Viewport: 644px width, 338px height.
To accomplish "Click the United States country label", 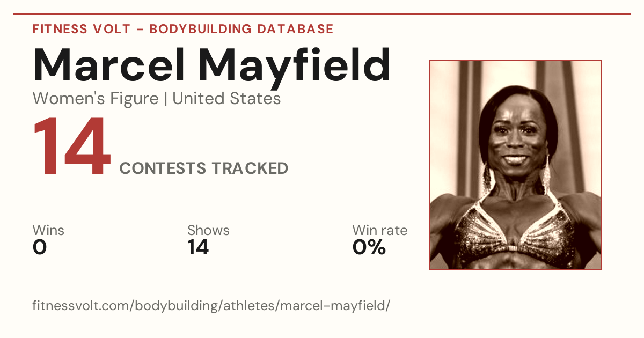I will 226,99.
